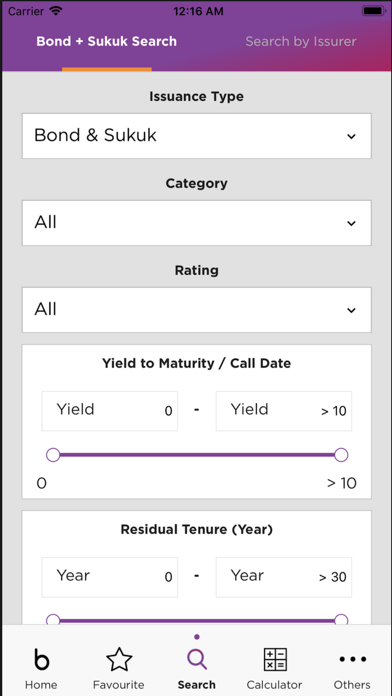Tap the battery indicator icon
The height and width of the screenshot is (696, 392).
(x=374, y=11)
